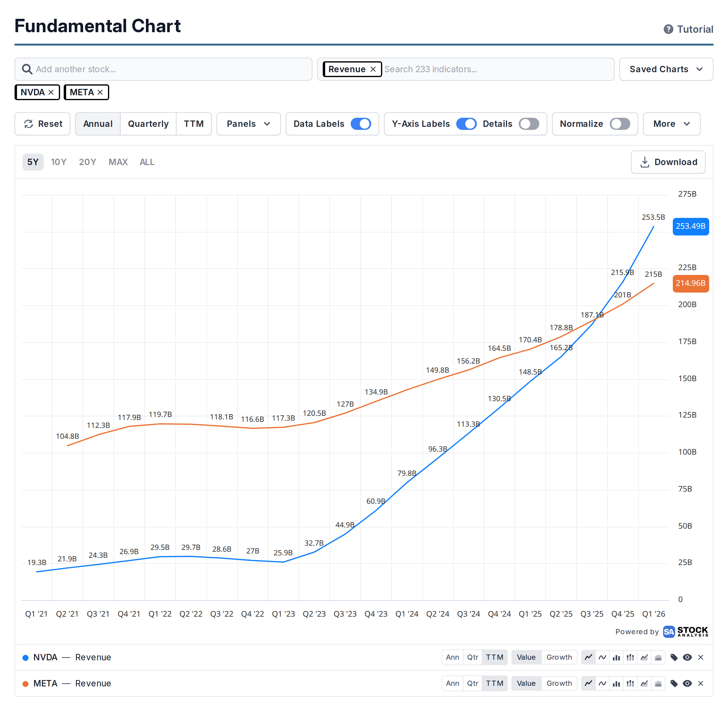This screenshot has width=728, height=721.
Task: Click the tag label icon for META Revenue
Action: click(674, 683)
